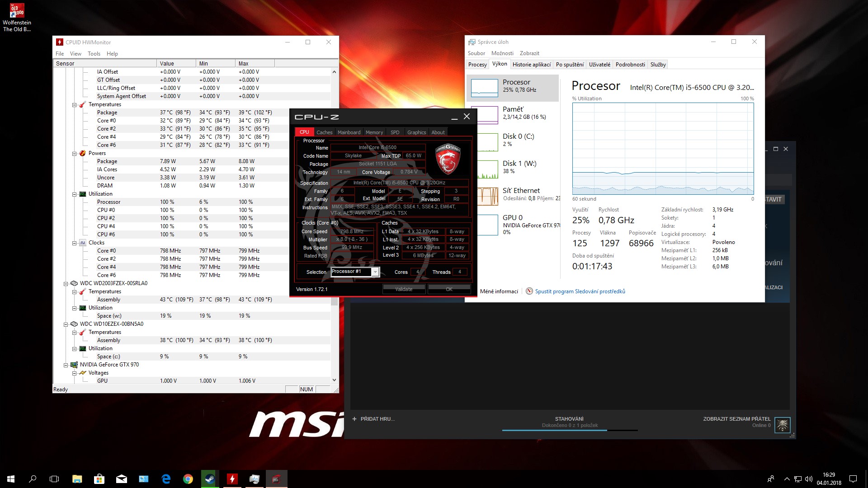Open the Windows Store taskbar icon
Image resolution: width=868 pixels, height=488 pixels.
99,479
